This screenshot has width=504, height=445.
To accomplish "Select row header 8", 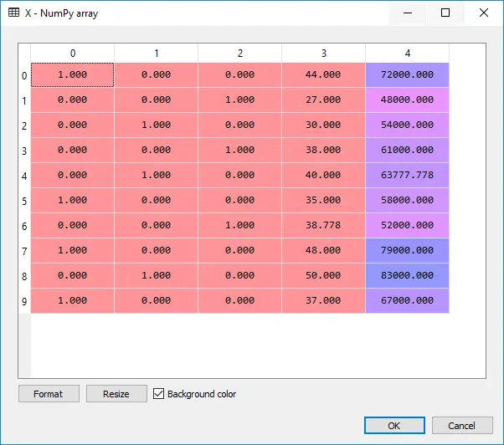I will pos(24,276).
